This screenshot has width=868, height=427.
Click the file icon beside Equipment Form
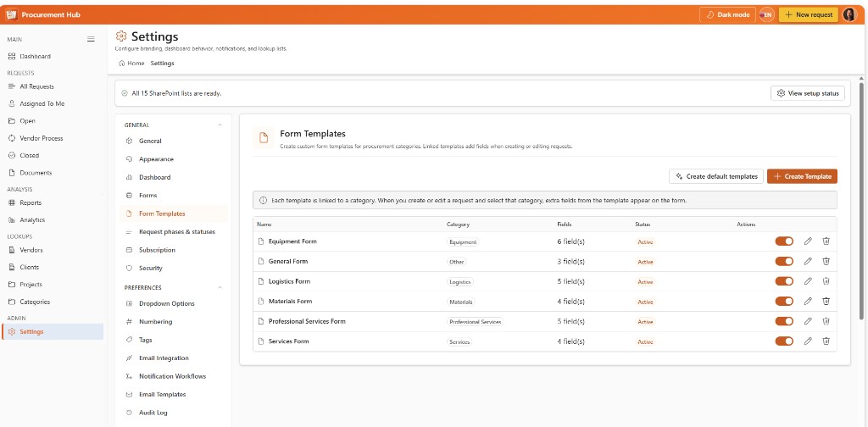pyautogui.click(x=261, y=241)
